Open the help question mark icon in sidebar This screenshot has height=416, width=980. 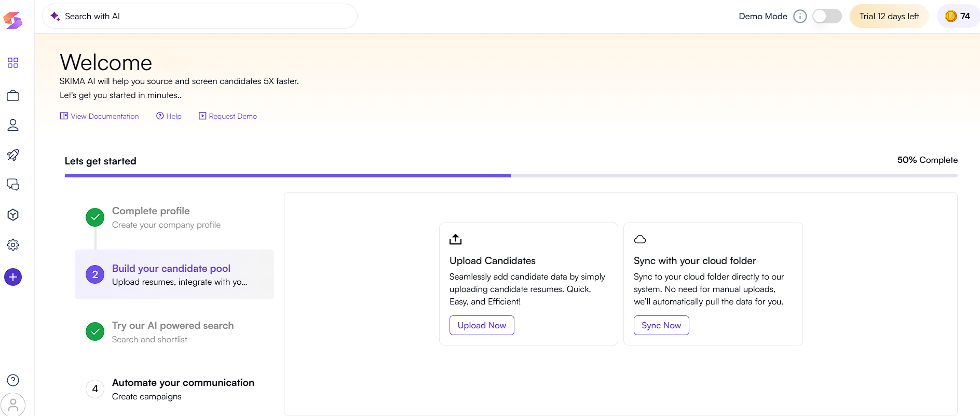pos(13,380)
